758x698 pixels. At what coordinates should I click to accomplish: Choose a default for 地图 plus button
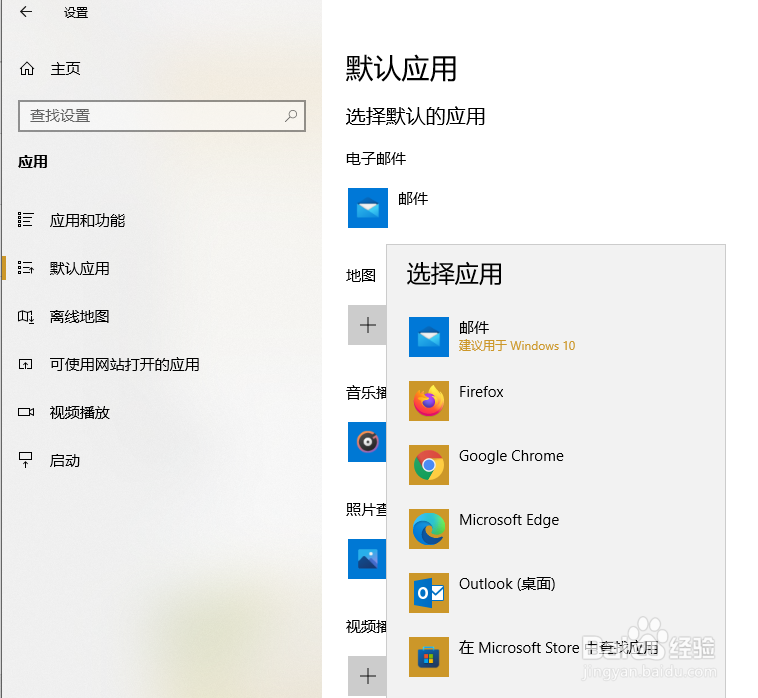pos(367,325)
